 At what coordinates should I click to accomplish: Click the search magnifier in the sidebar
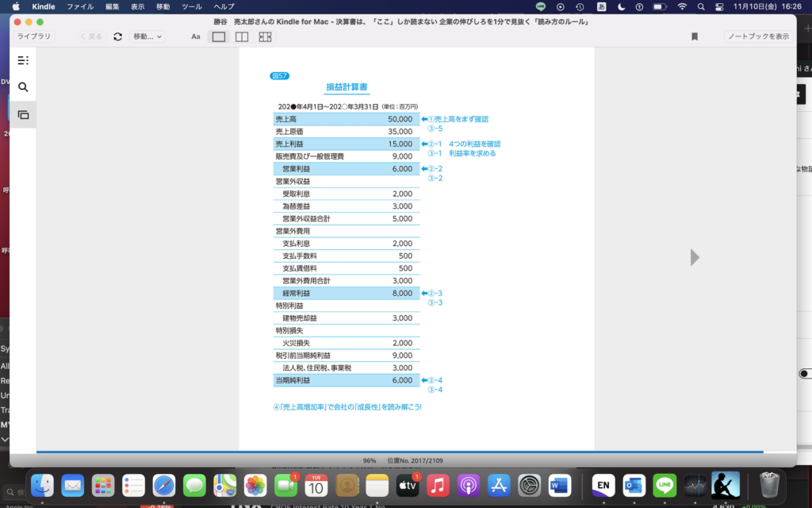coord(23,87)
